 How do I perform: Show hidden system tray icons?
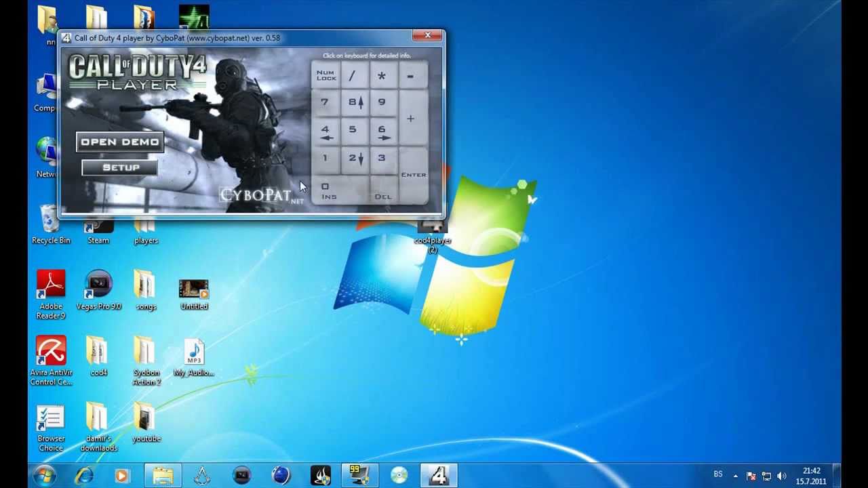coord(736,476)
